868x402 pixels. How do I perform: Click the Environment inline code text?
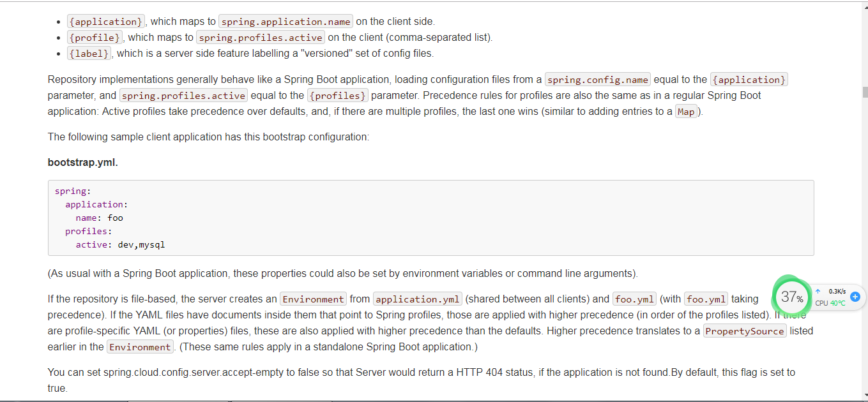point(313,299)
